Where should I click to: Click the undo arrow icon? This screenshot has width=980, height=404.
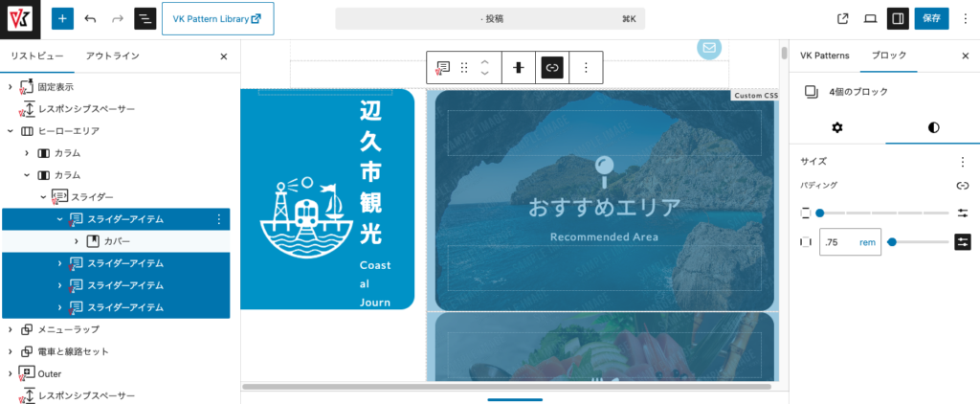[90, 18]
